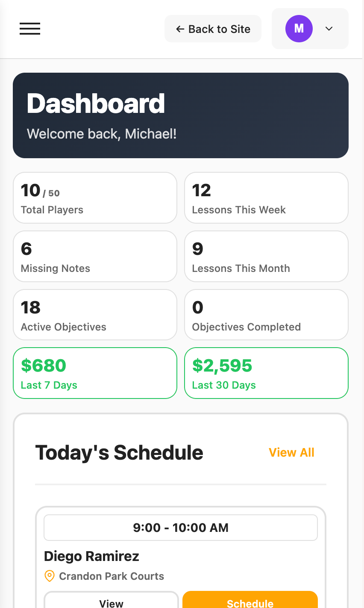Open the Total Players stat card
This screenshot has width=364, height=608.
95,198
